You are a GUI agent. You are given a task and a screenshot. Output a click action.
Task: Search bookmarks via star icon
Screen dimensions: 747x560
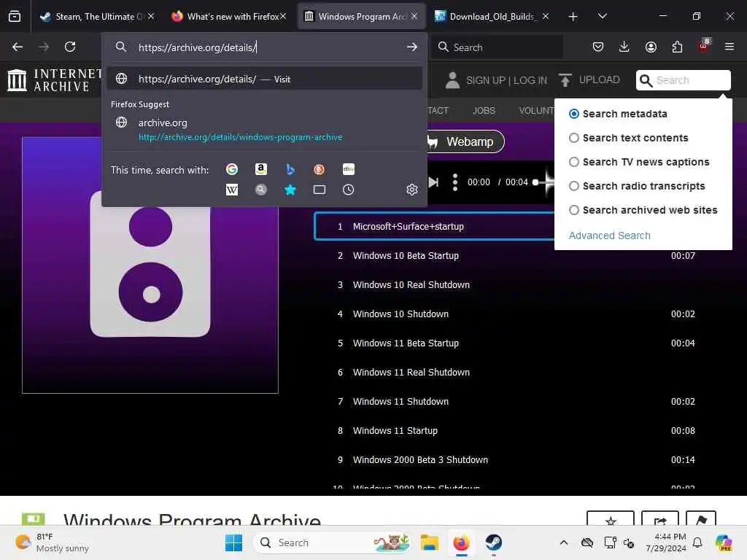coord(290,190)
